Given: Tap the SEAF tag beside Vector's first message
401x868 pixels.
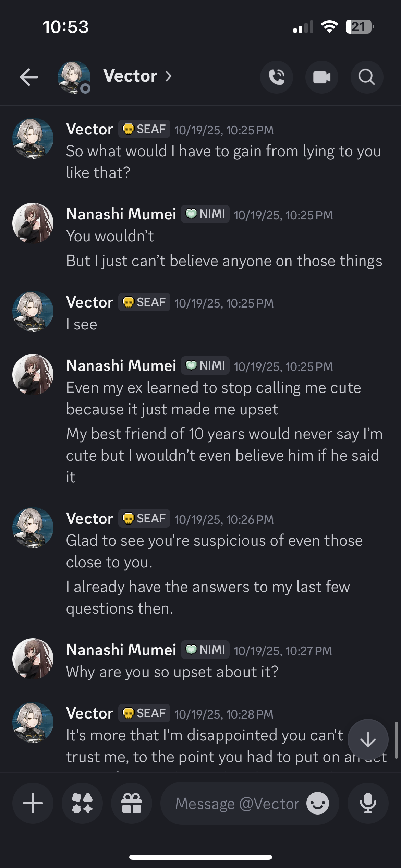Looking at the screenshot, I should pyautogui.click(x=144, y=129).
